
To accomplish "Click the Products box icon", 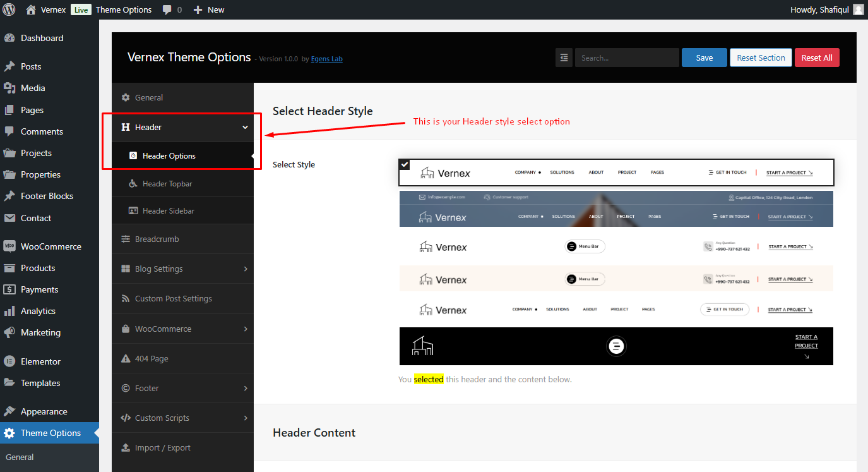I will coord(9,268).
